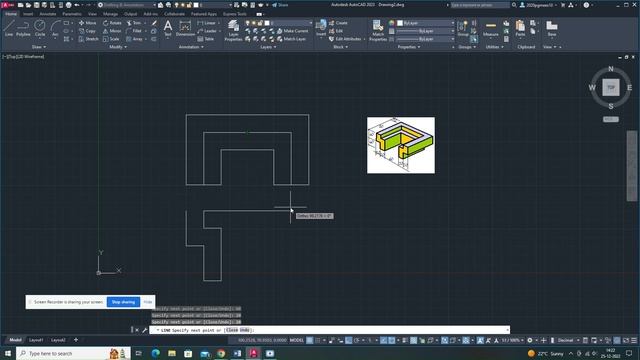Screen dimensions: 640x360
Task: Select the Text annotation tool
Action: [x=168, y=29]
